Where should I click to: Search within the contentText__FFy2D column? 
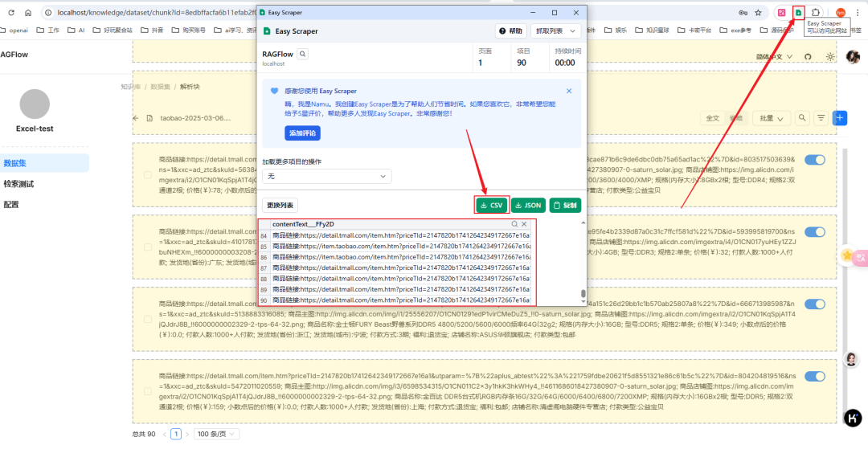pyautogui.click(x=515, y=224)
